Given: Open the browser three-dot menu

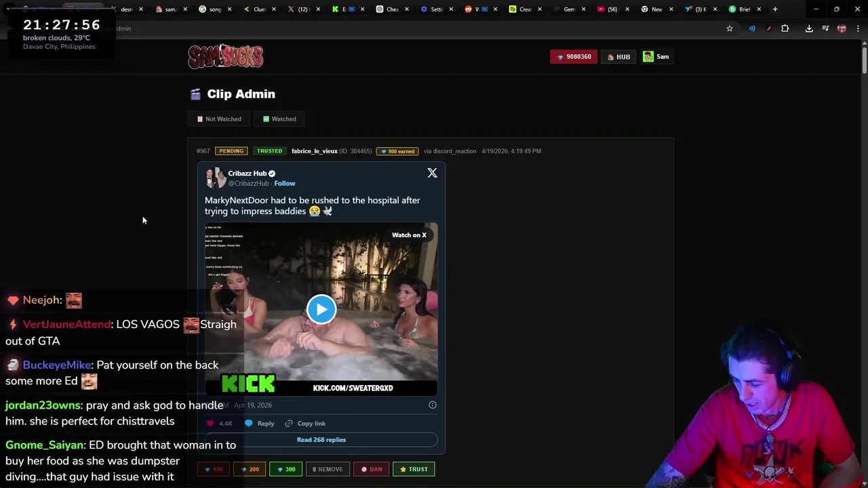Looking at the screenshot, I should coord(858,28).
